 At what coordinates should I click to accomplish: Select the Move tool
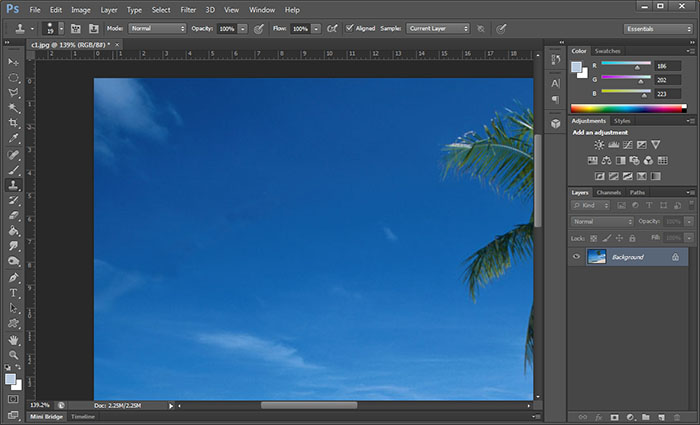(x=14, y=62)
